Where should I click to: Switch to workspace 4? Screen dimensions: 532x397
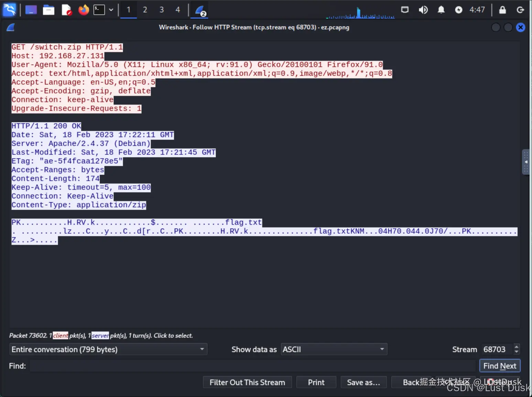tap(178, 10)
